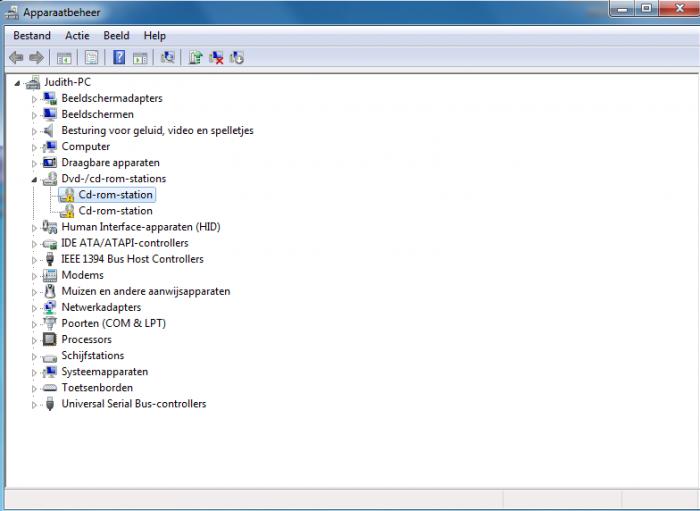Select 'Besturing voor geluid, video en spelletjes'
This screenshot has width=700, height=511.
coord(158,130)
